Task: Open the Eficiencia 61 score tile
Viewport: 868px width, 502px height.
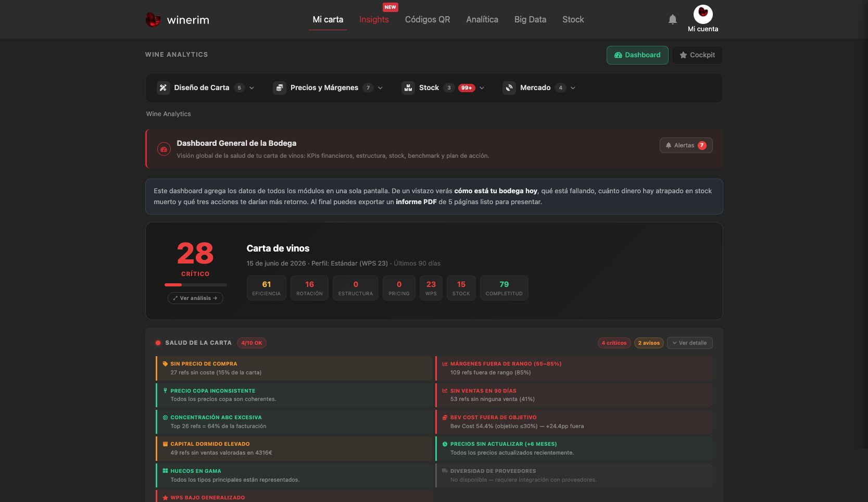Action: point(267,288)
